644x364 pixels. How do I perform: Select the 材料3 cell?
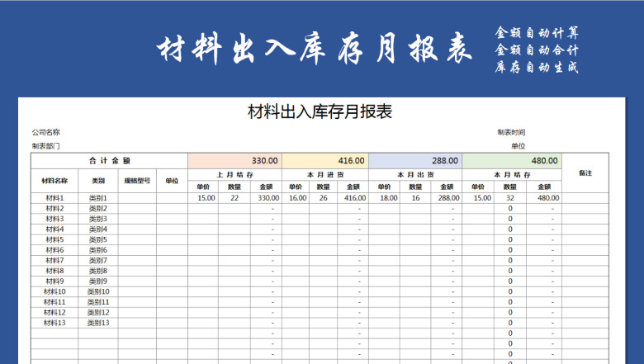pyautogui.click(x=54, y=219)
